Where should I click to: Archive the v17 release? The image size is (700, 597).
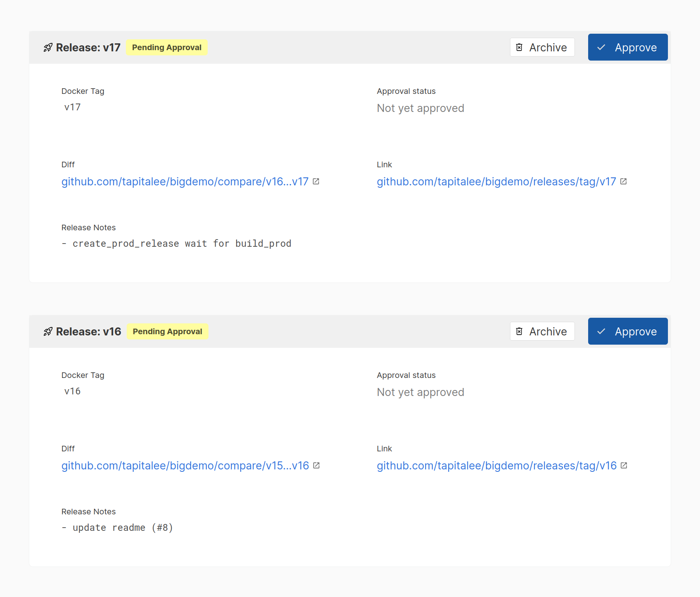tap(542, 47)
